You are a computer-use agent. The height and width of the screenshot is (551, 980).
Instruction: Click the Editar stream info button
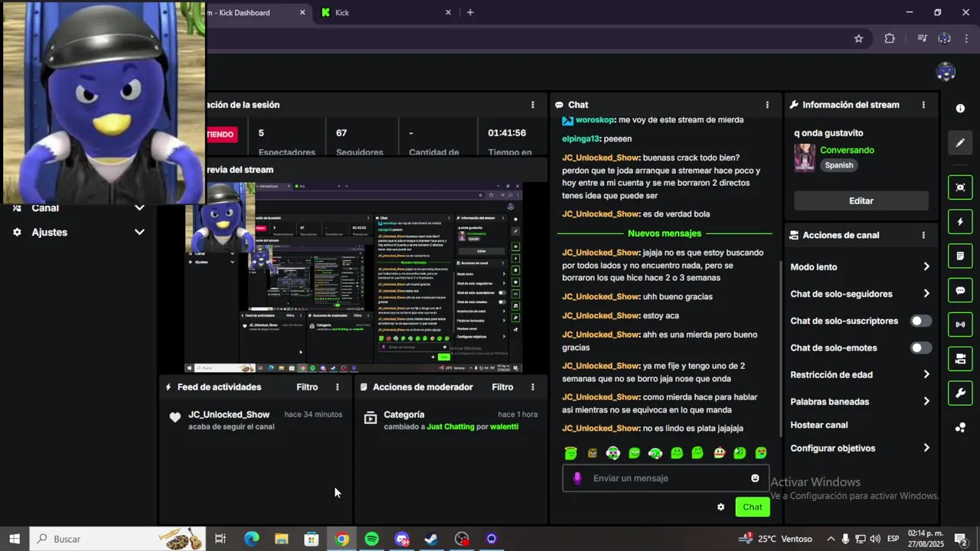coord(861,201)
